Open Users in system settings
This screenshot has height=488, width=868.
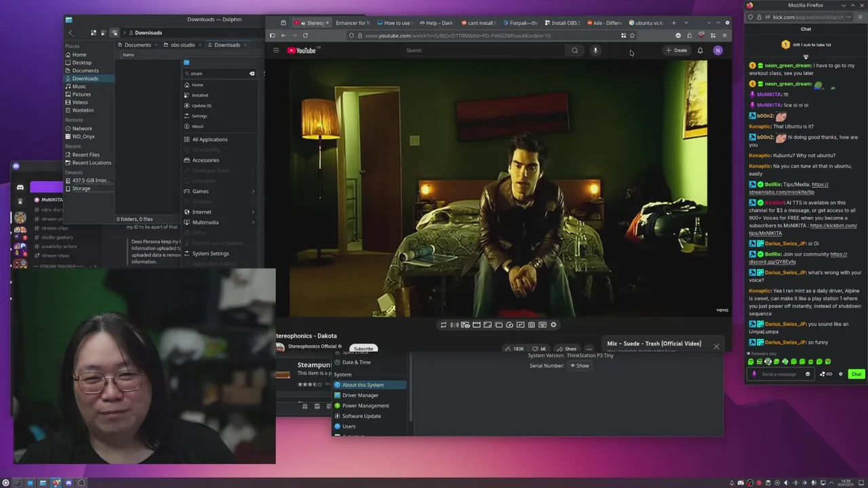[370, 426]
